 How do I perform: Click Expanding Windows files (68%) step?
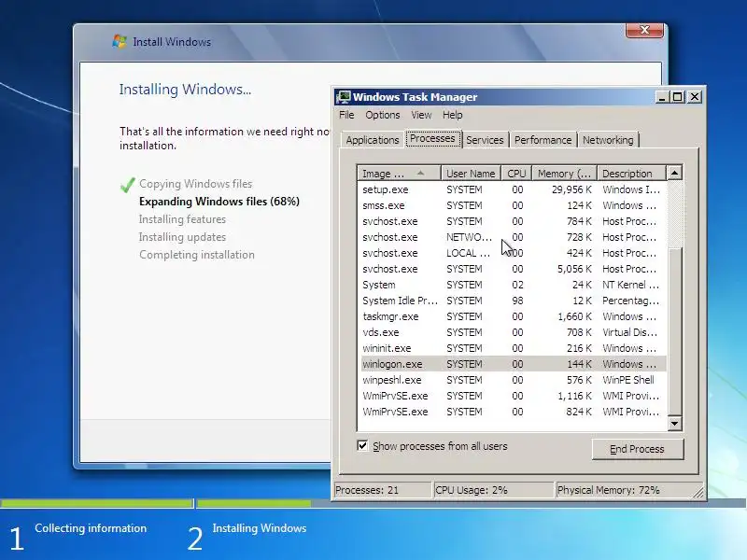click(219, 202)
